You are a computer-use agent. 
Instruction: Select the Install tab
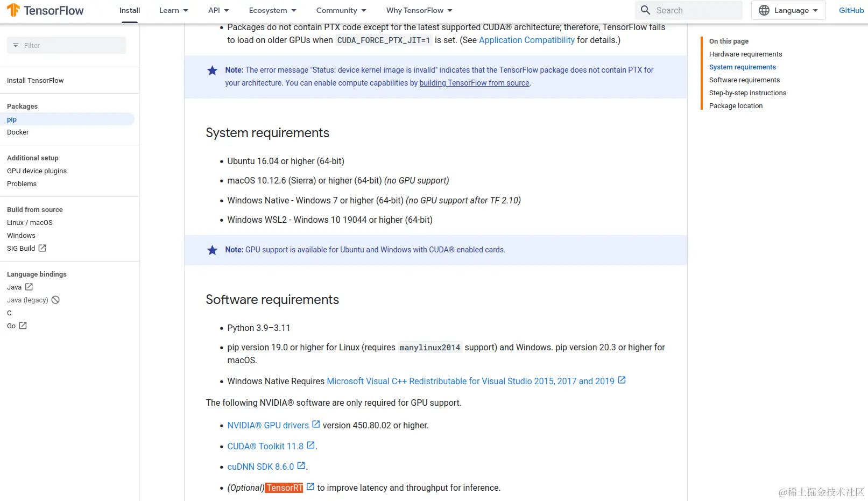pyautogui.click(x=129, y=10)
